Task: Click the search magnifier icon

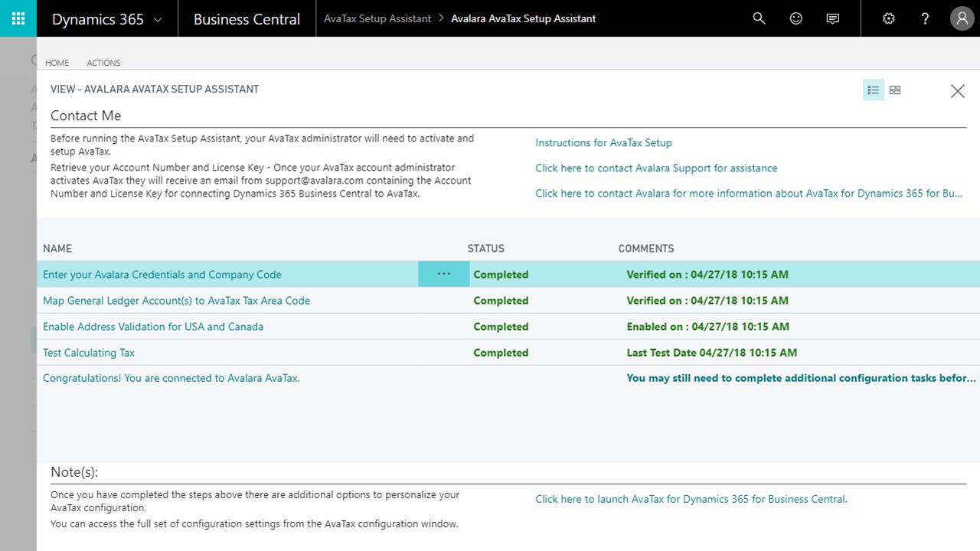Action: coord(759,18)
